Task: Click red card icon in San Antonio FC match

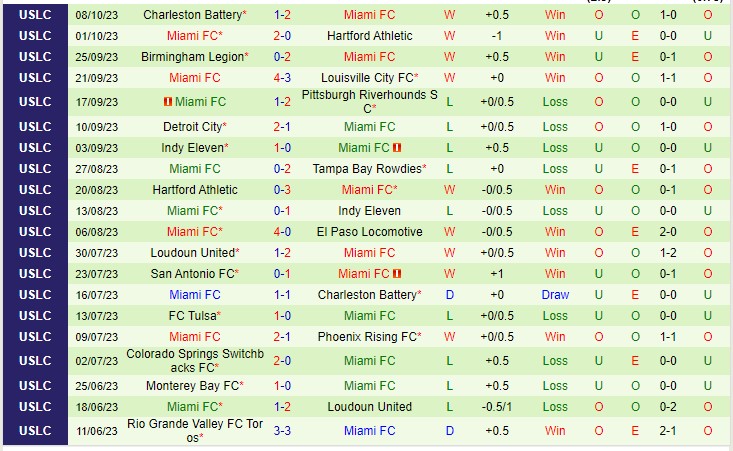Action: coord(397,274)
